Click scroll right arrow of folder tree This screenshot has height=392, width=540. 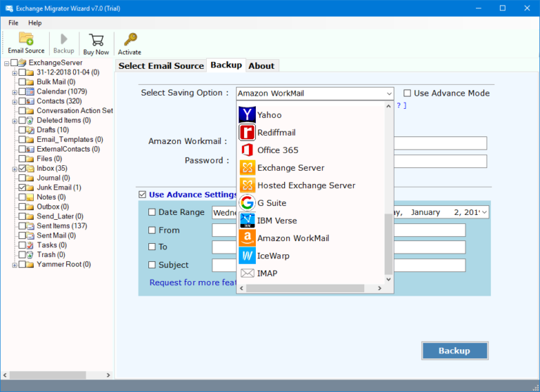tap(108, 375)
